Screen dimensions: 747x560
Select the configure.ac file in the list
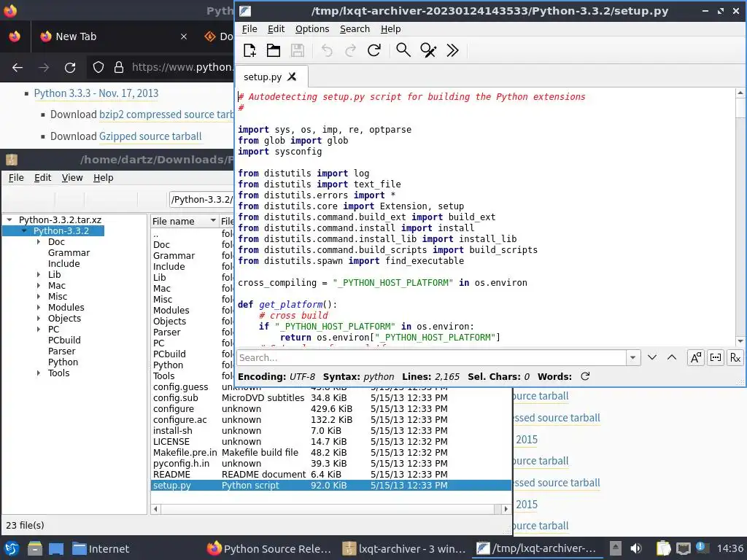click(x=331, y=420)
